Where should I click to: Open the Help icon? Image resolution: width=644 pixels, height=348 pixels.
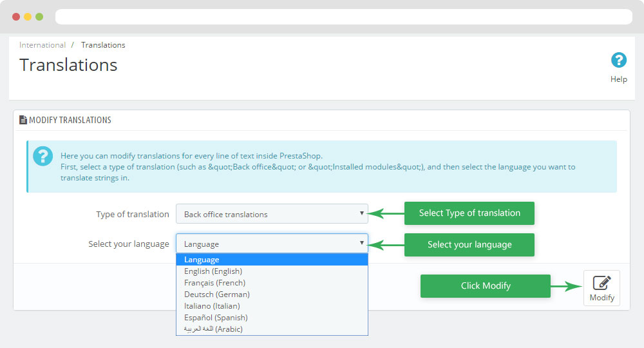pos(618,61)
